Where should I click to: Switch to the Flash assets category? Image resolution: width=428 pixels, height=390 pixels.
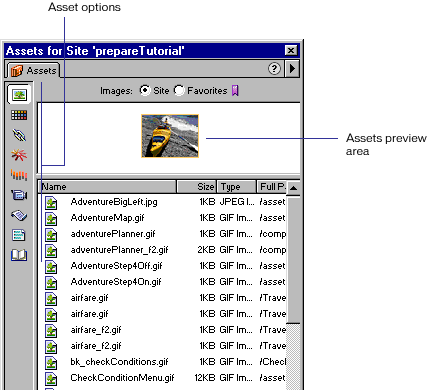pyautogui.click(x=19, y=155)
